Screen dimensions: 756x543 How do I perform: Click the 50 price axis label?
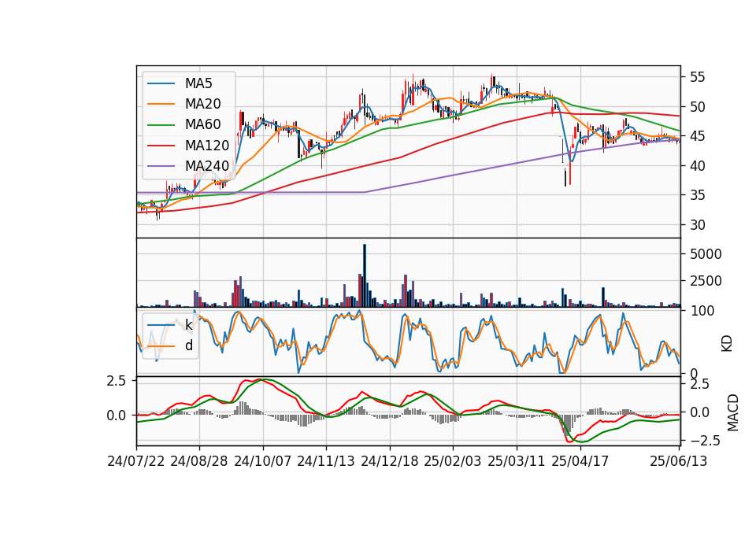[697, 107]
